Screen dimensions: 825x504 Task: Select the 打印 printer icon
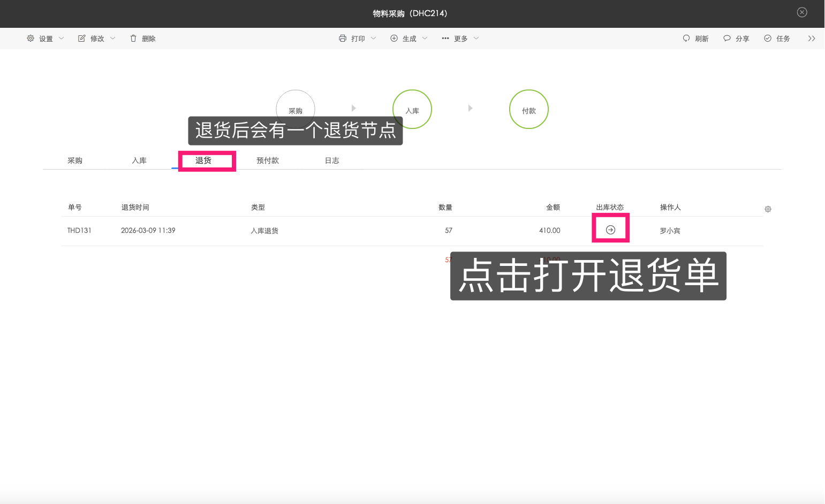[x=342, y=38]
